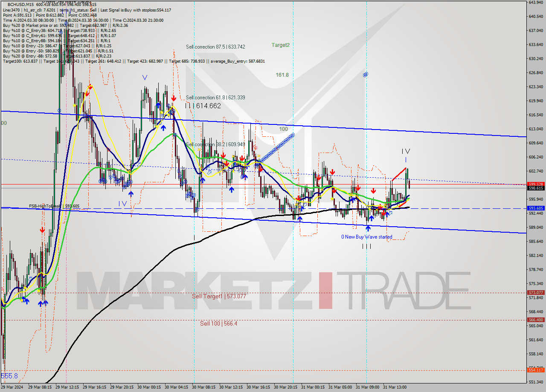Click the red 599.528 price tag on axis

tap(536, 184)
